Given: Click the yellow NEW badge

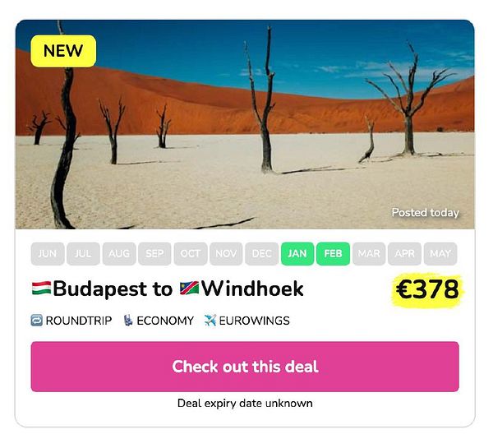Looking at the screenshot, I should pyautogui.click(x=63, y=51).
